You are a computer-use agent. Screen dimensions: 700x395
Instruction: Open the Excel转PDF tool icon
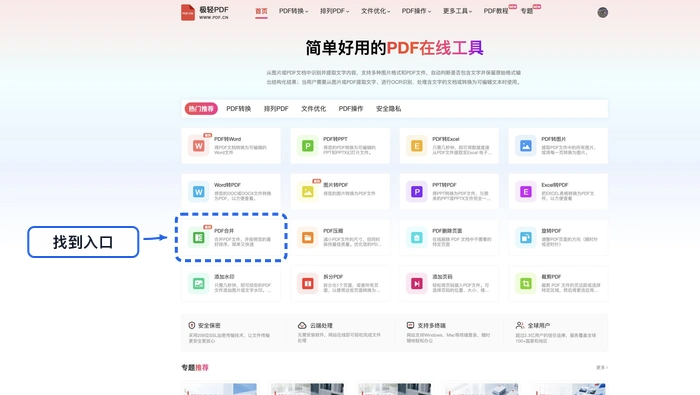(525, 191)
